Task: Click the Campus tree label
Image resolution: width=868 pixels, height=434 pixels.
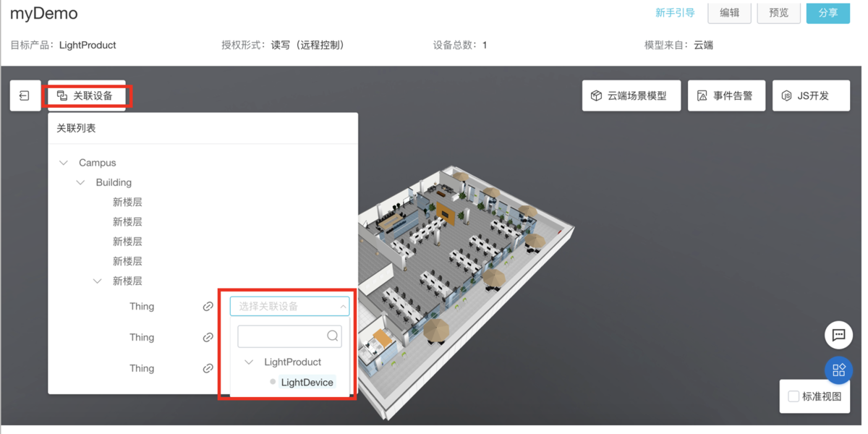Action: [x=97, y=163]
